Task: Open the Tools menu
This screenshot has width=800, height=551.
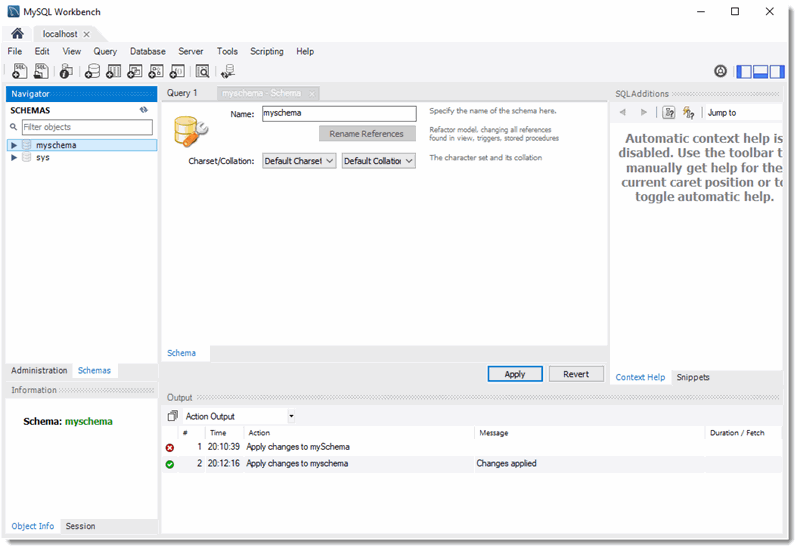Action: [227, 51]
